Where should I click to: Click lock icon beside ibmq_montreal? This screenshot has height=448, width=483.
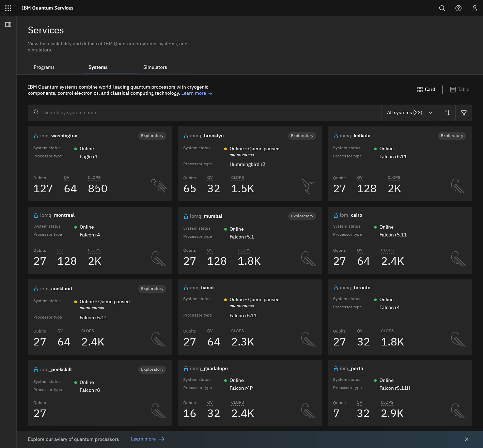pyautogui.click(x=36, y=215)
